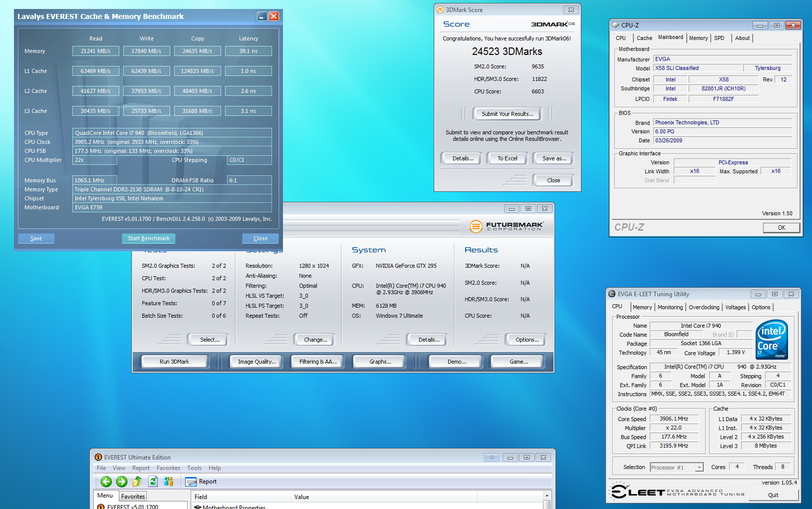Click the To Excel button

click(x=507, y=158)
